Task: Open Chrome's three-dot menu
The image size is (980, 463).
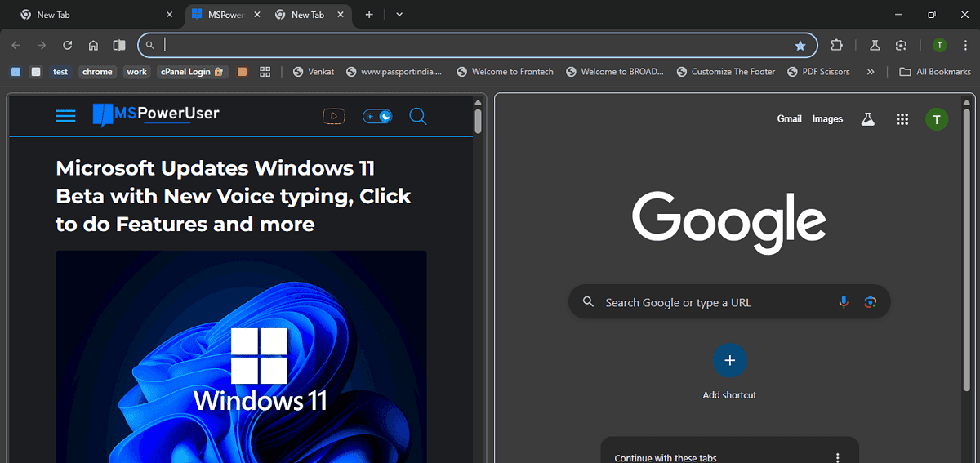Action: (964, 46)
